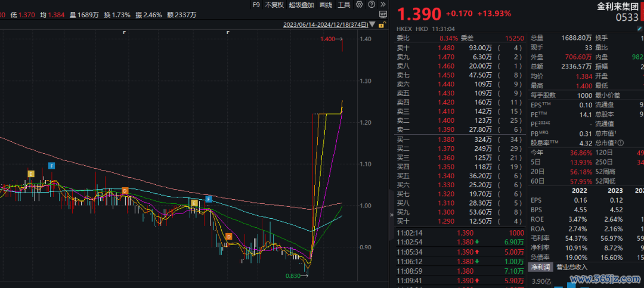Click the 每手股数 value 1000
The image size is (644, 288).
coord(584,95)
